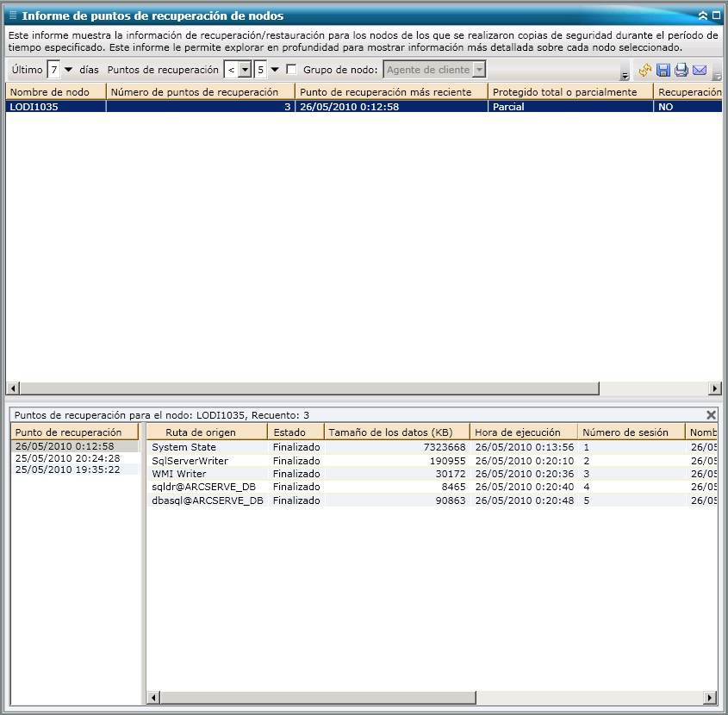
Task: Sort by Número de sesión column header
Action: click(x=632, y=432)
